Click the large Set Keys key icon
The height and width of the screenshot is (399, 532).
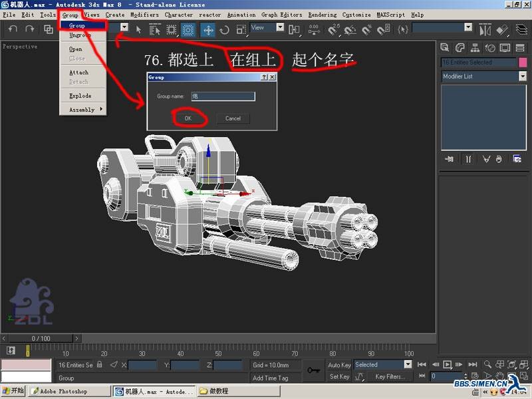click(313, 370)
